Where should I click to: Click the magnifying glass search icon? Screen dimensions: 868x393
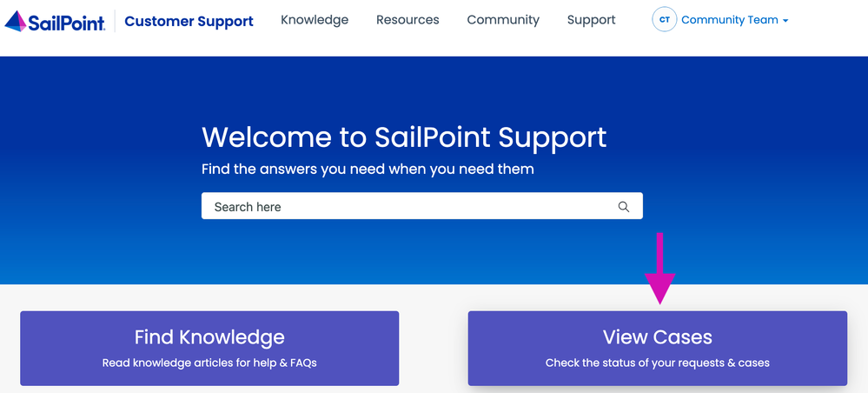click(x=623, y=207)
